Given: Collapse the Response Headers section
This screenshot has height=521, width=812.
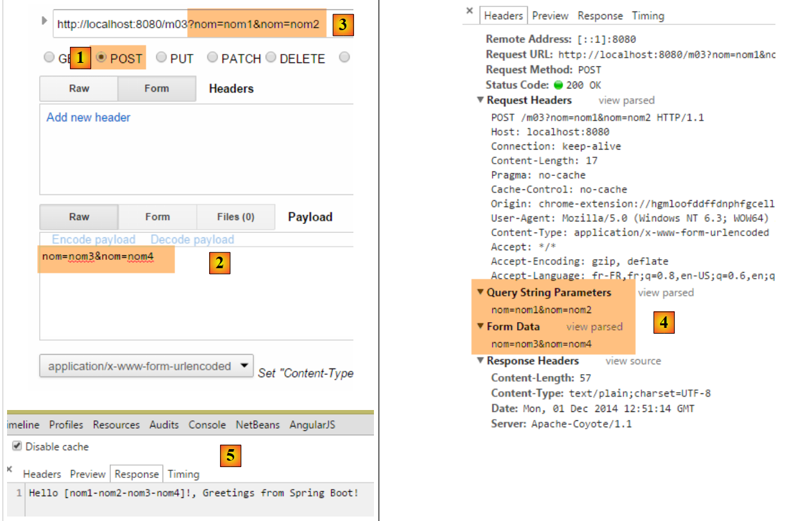Looking at the screenshot, I should (x=480, y=361).
